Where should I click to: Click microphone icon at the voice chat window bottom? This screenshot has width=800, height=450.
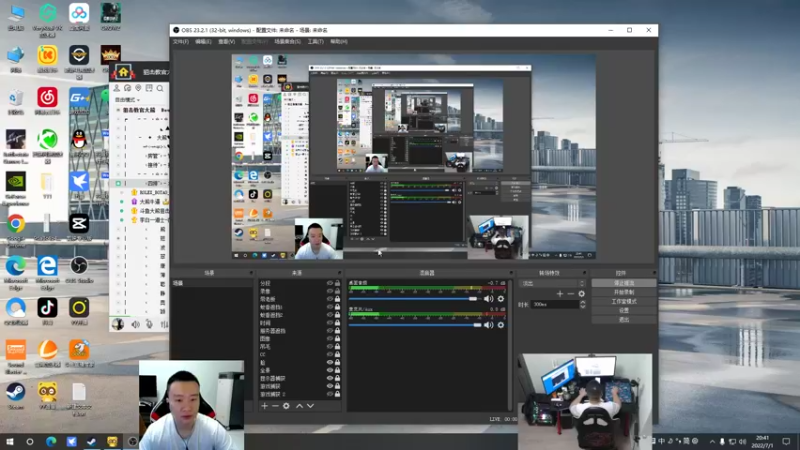(x=149, y=324)
